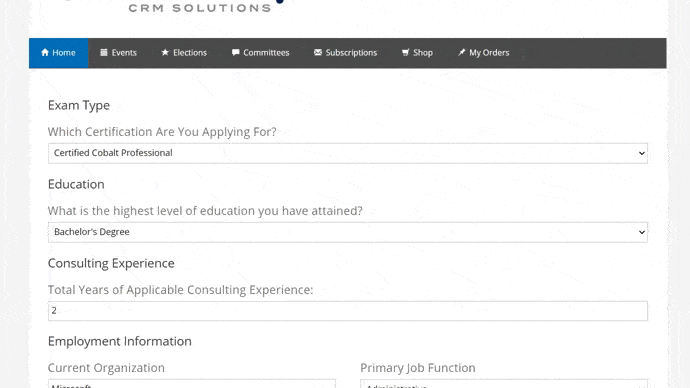Click the Consulting Experience years field
Image resolution: width=690 pixels, height=388 pixels.
click(348, 311)
